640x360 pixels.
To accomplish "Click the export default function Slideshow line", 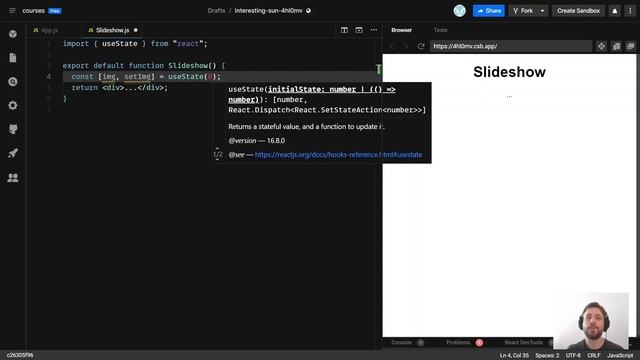I will tap(144, 66).
